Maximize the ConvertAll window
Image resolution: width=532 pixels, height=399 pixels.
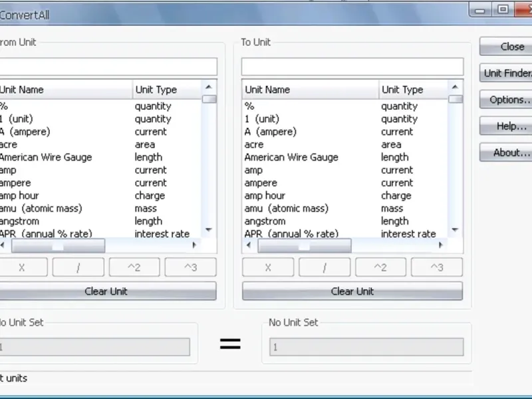pos(503,9)
